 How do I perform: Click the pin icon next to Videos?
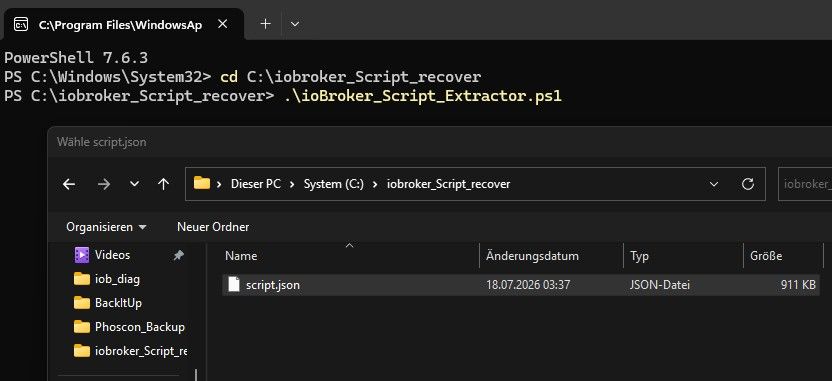coord(179,255)
